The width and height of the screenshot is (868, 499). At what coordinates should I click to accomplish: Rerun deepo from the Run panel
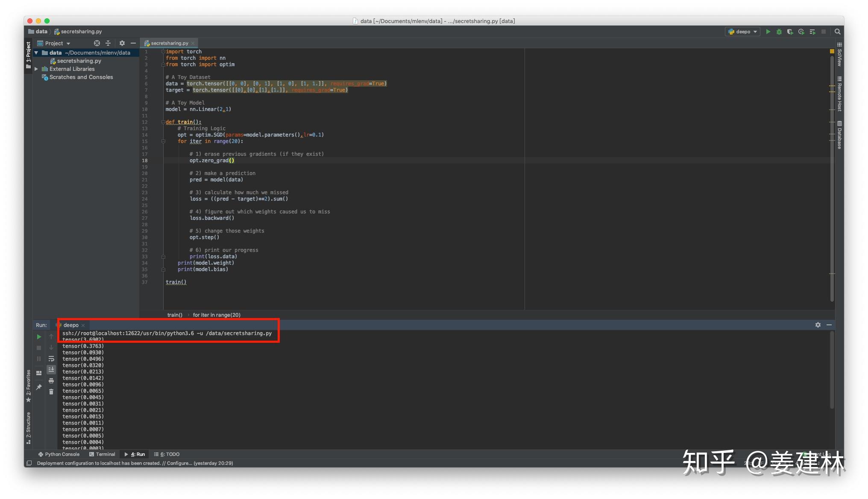pyautogui.click(x=39, y=337)
